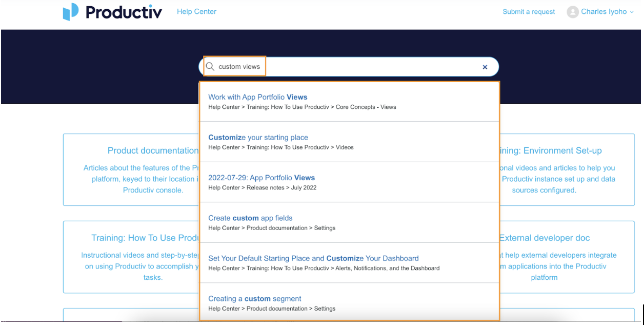The height and width of the screenshot is (325, 644).
Task: Open the Create custom app fields article
Action: 250,218
